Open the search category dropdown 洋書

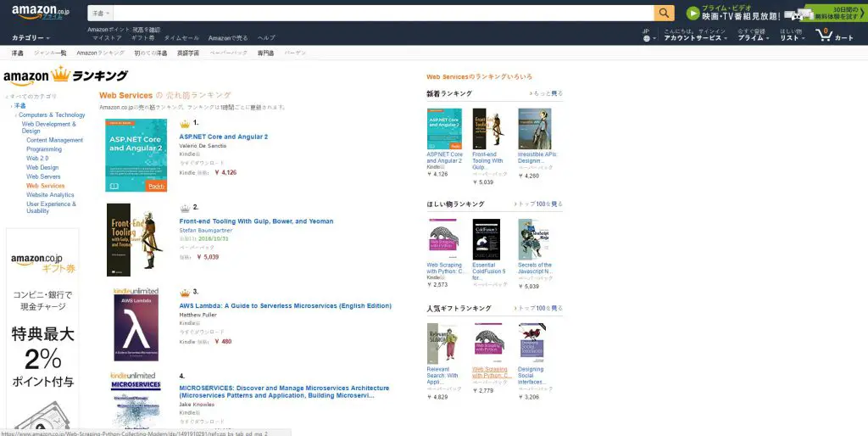pyautogui.click(x=100, y=14)
